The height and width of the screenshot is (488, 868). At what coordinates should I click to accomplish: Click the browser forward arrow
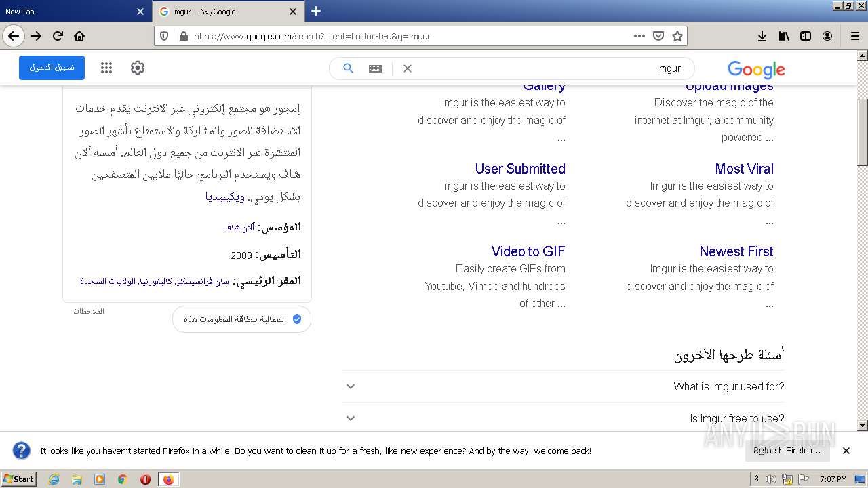[36, 36]
